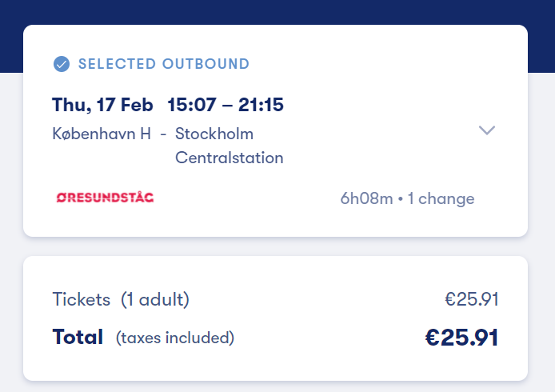Click the SELECTED OUTBOUND heading
The image size is (555, 392).
(x=164, y=64)
